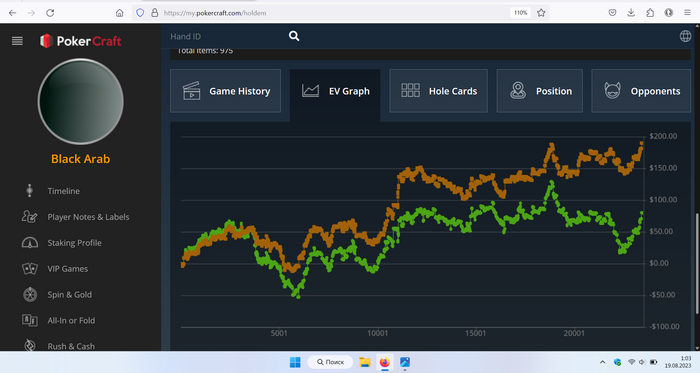Click the tracking protection shield icon
Viewport: 700px width, 373px height.
140,13
